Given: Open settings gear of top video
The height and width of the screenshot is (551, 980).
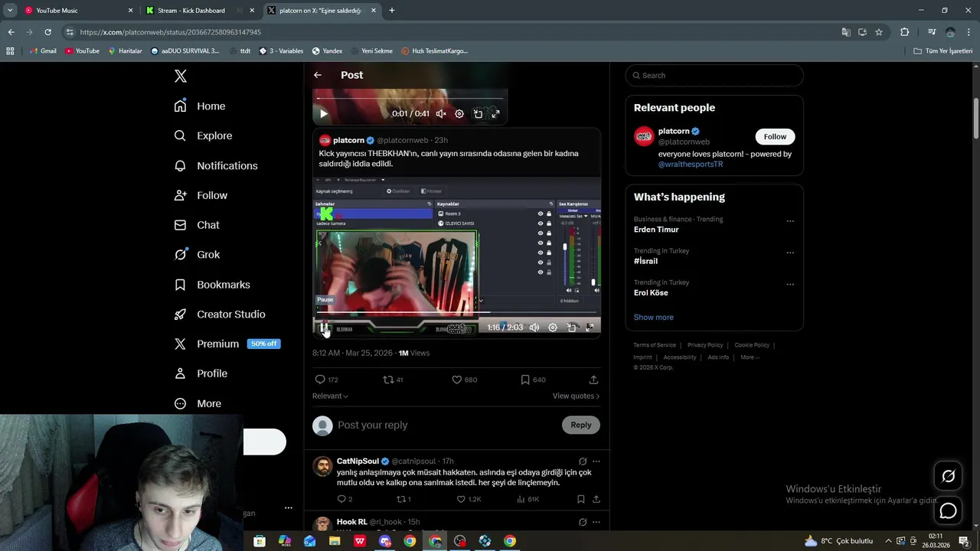Looking at the screenshot, I should coord(459,113).
